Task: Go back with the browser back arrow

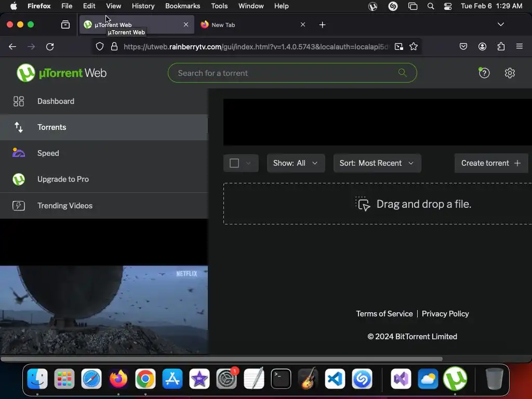Action: click(12, 46)
